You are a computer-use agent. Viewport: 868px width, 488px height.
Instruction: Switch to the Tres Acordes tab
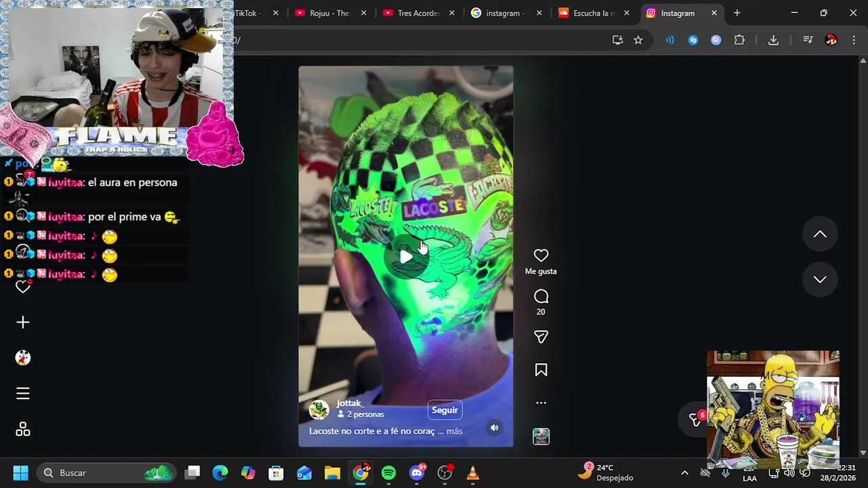(411, 13)
